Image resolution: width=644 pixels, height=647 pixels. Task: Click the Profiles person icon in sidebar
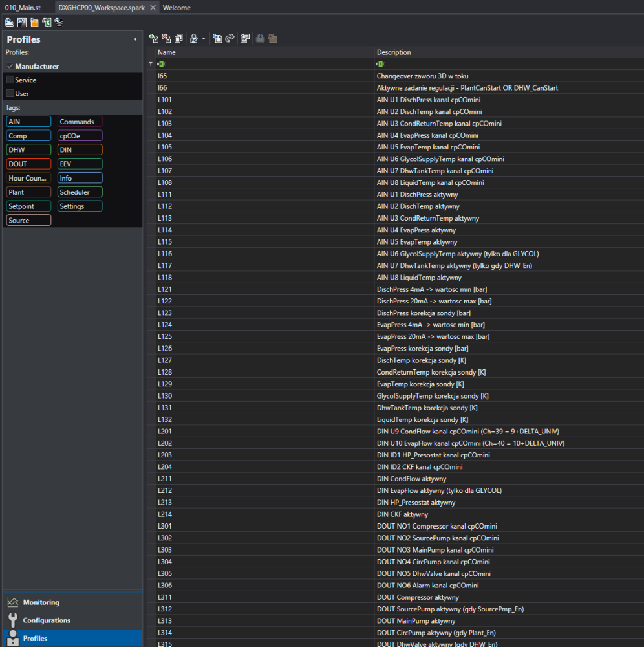click(13, 638)
